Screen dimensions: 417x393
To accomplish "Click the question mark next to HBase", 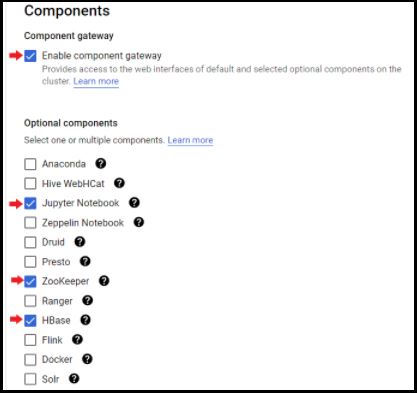I will point(85,320).
